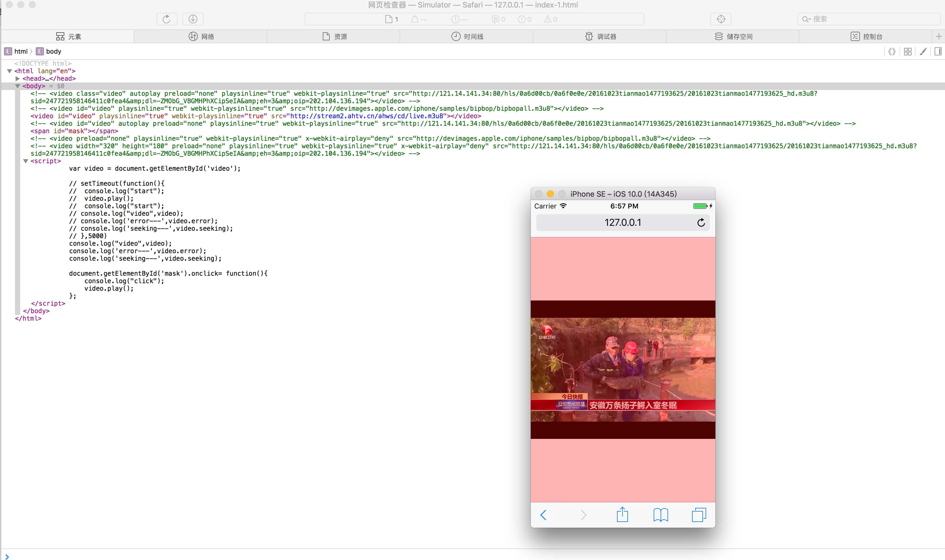Start element selection with crosshair icon

coord(721,19)
